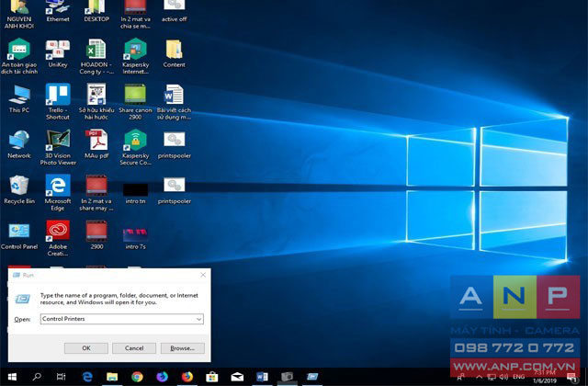Open taskbar Search magnifier
This screenshot has height=386, width=588.
point(37,377)
